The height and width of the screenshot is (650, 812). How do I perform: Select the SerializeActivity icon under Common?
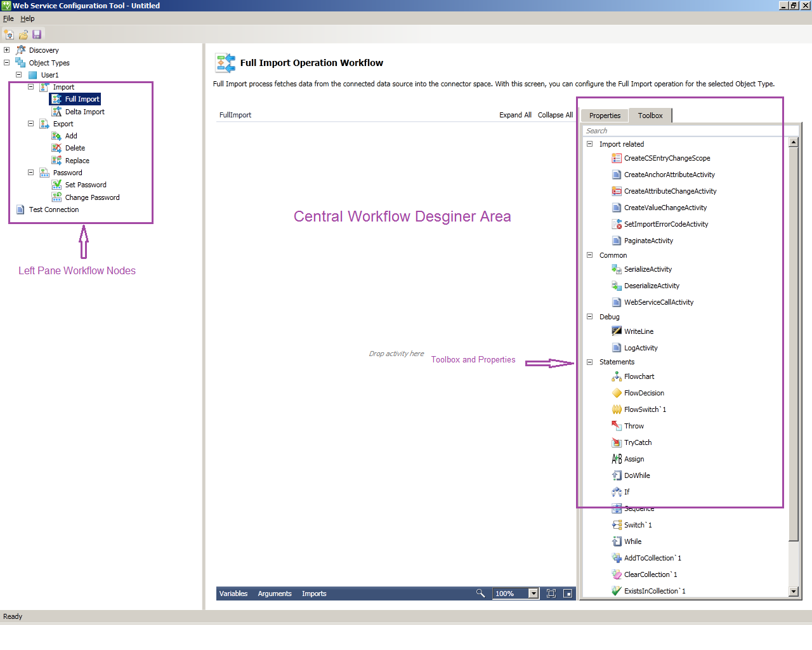tap(615, 269)
